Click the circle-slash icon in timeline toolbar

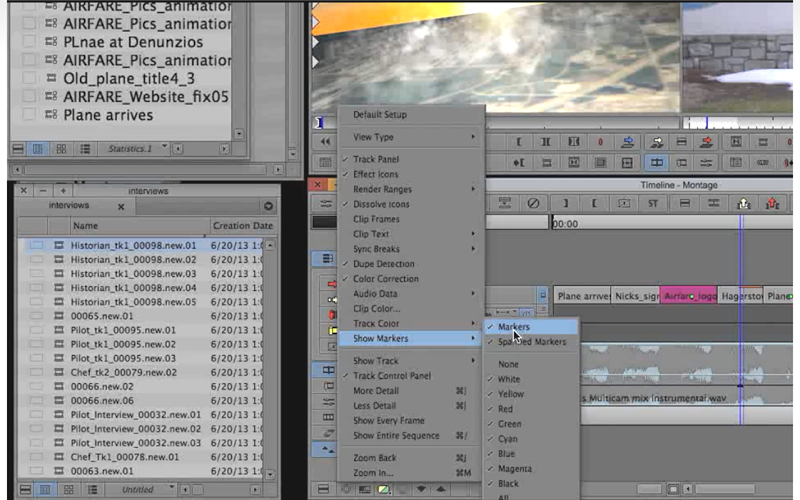coord(534,203)
